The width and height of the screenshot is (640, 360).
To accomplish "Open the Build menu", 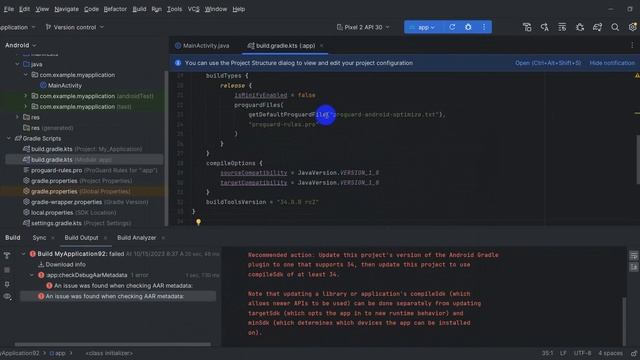I will pyautogui.click(x=139, y=9).
